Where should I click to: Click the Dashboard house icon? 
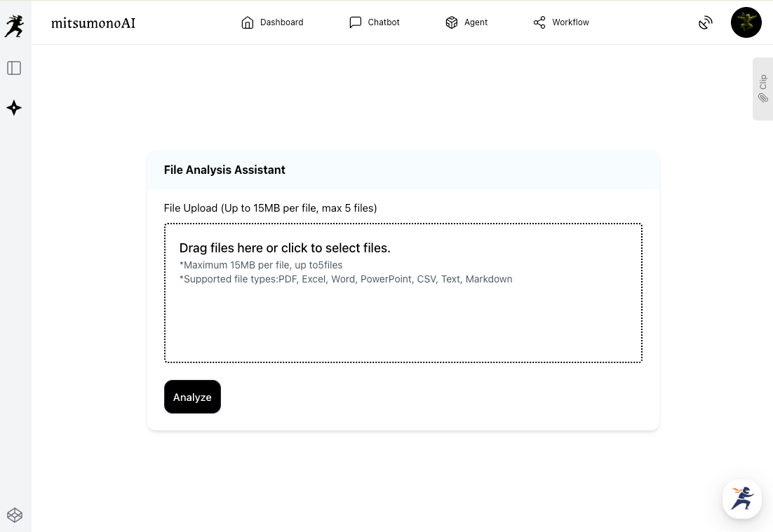(x=247, y=22)
